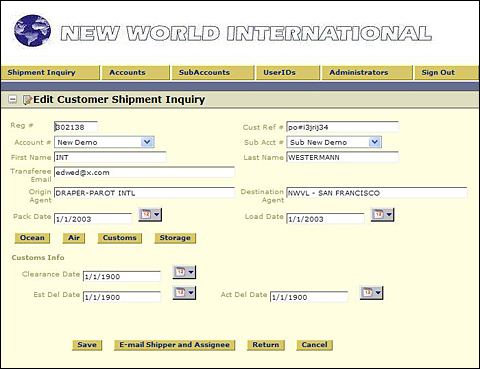Open the UserIDs menu item
Screen dimensions: 480x369
point(288,73)
